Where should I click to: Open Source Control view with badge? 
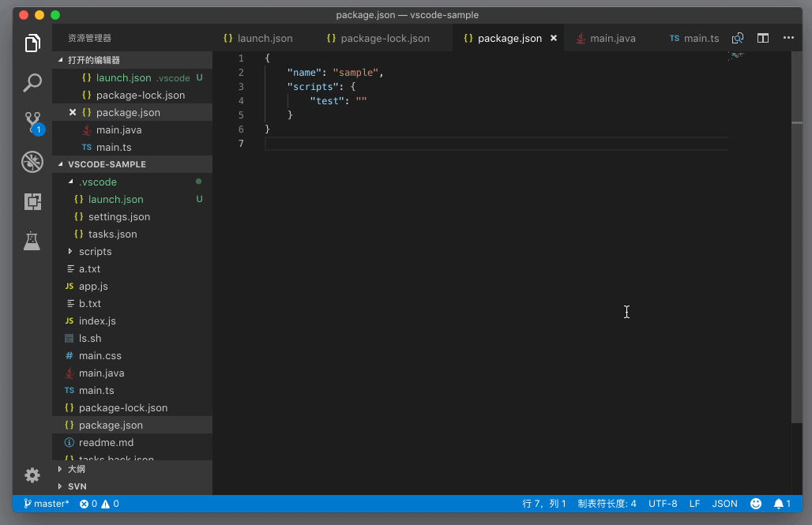32,122
